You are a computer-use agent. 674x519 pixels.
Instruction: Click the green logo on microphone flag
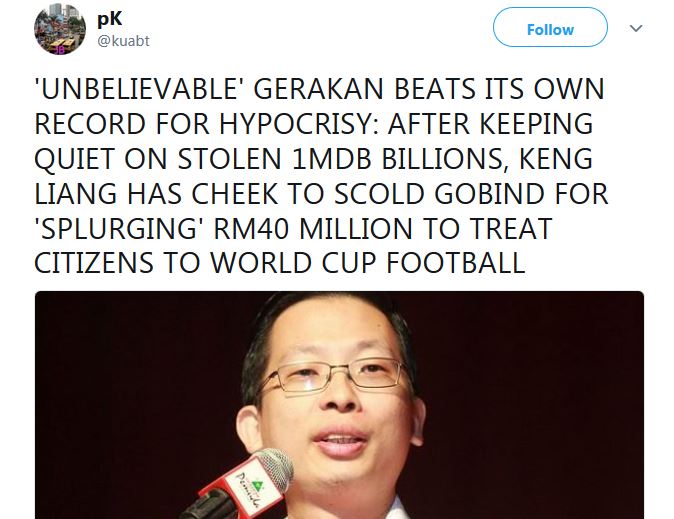(x=259, y=486)
